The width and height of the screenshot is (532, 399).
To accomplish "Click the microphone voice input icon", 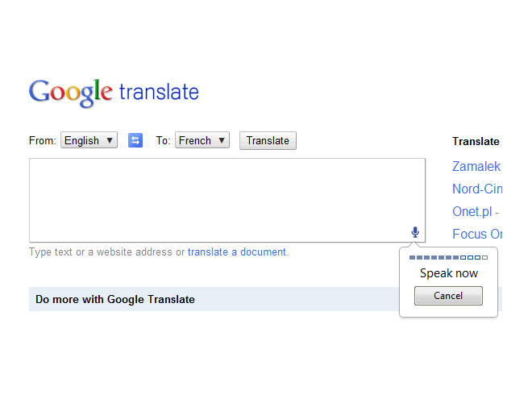I will pyautogui.click(x=415, y=232).
